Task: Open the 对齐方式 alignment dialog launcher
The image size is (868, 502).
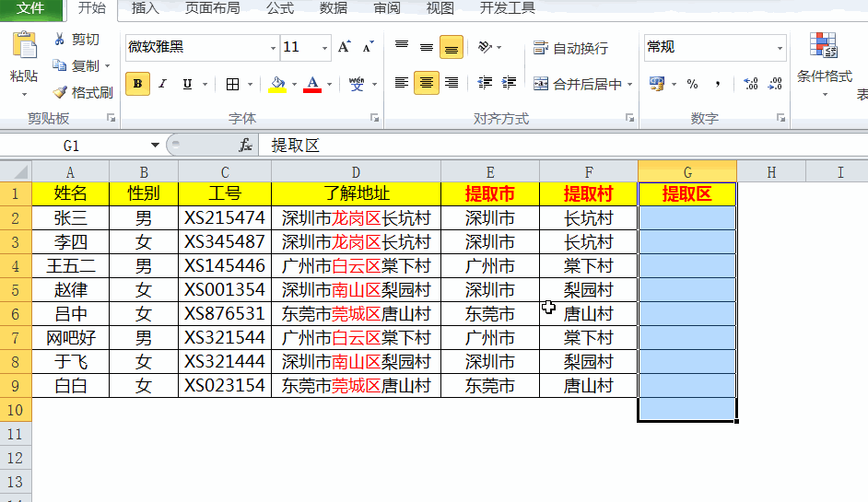Action: 630,118
